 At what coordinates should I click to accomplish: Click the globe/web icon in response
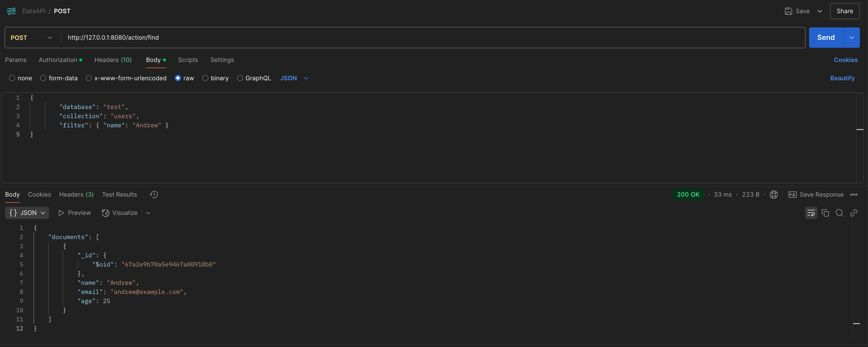point(774,195)
